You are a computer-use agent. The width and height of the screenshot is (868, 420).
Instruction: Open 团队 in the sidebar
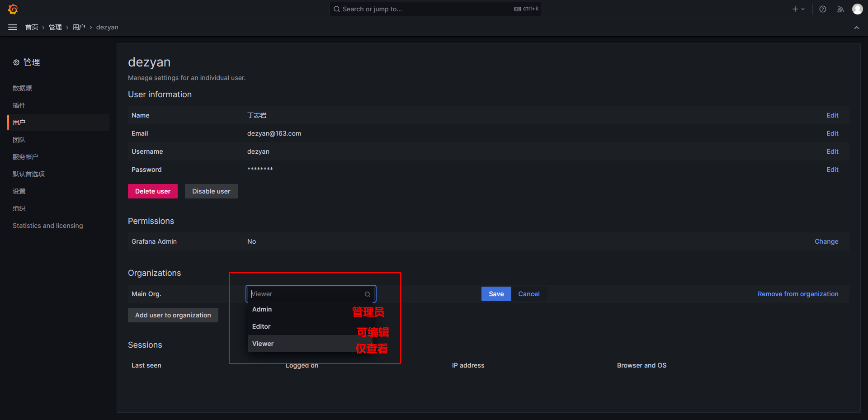[19, 140]
